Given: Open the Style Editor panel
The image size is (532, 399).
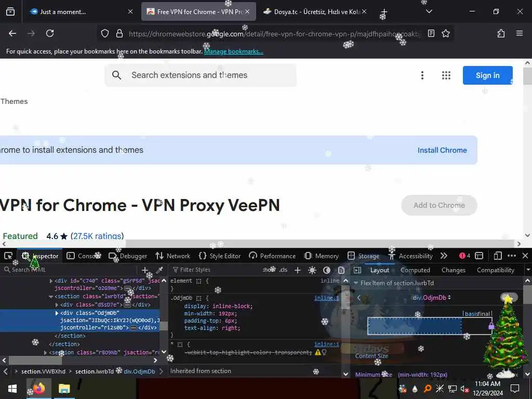Looking at the screenshot, I should click(x=220, y=256).
